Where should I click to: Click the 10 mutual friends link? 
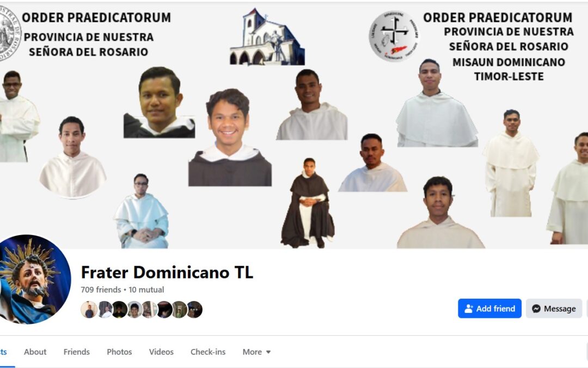coord(146,289)
